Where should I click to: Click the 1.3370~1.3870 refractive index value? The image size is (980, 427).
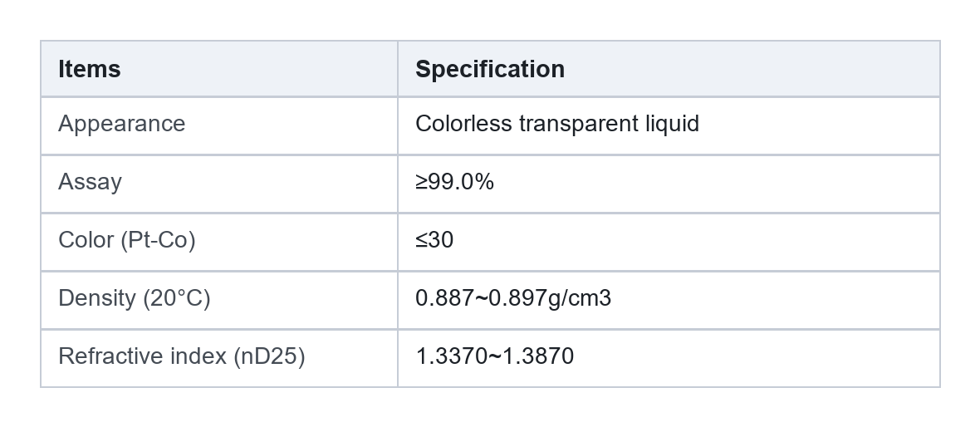(494, 356)
